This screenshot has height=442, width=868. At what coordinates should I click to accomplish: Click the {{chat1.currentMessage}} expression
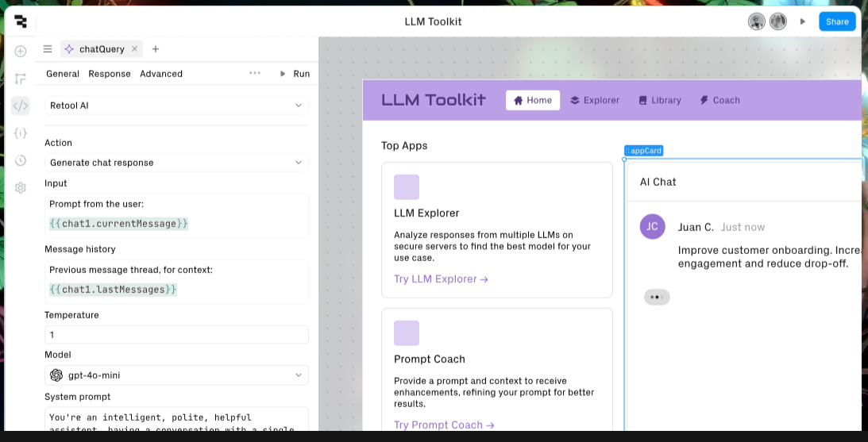[118, 224]
